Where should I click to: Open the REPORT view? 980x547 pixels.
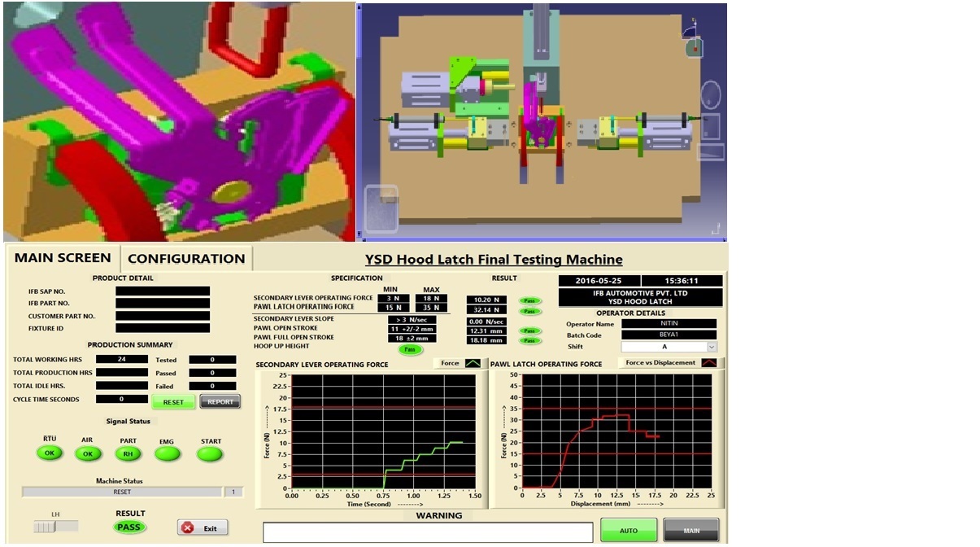220,401
